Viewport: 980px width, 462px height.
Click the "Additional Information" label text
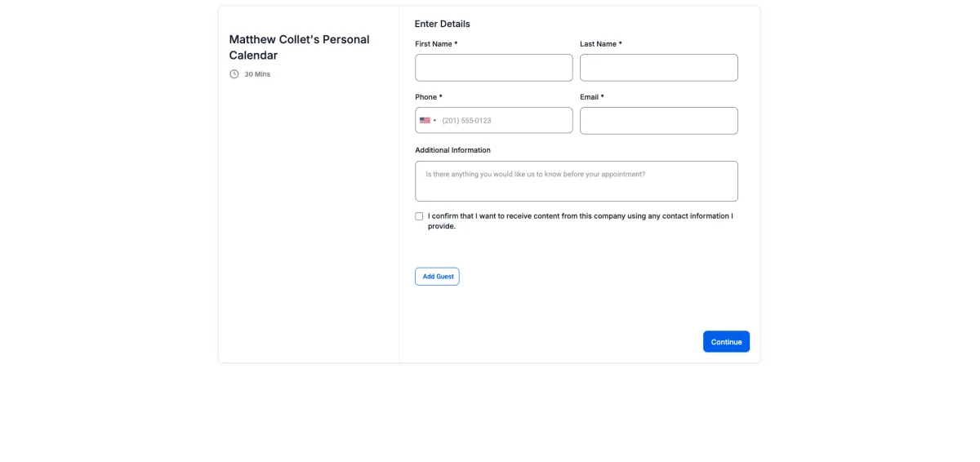452,150
